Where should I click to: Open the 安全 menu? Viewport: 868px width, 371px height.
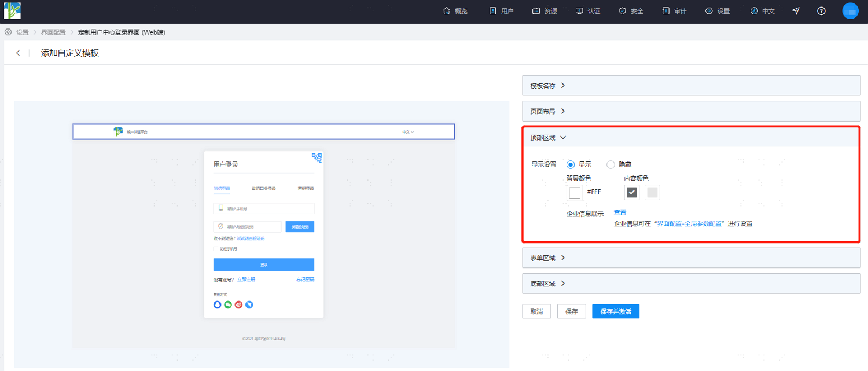pos(631,11)
